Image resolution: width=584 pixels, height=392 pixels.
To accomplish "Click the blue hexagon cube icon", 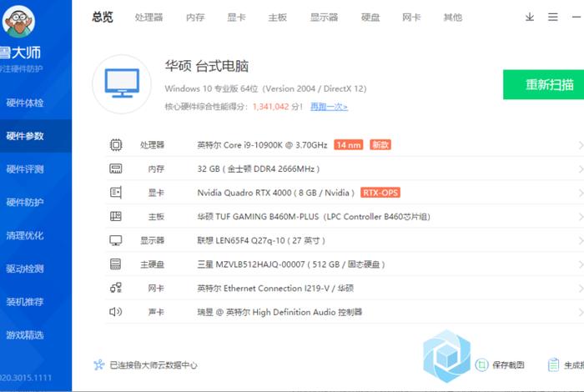I will [447, 357].
